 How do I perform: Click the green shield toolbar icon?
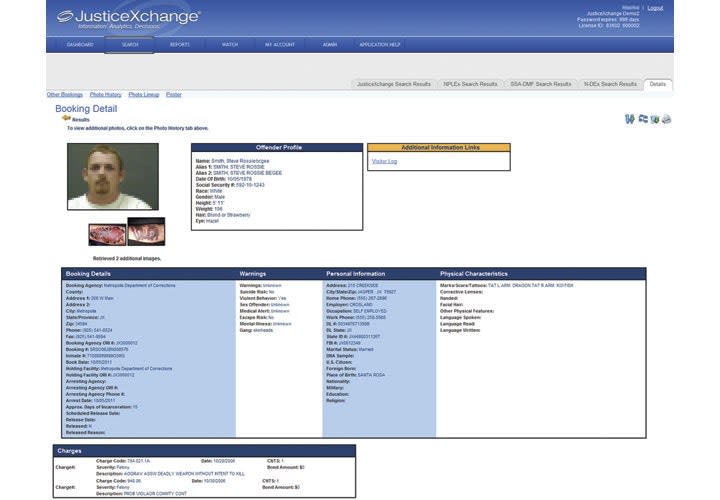point(654,119)
